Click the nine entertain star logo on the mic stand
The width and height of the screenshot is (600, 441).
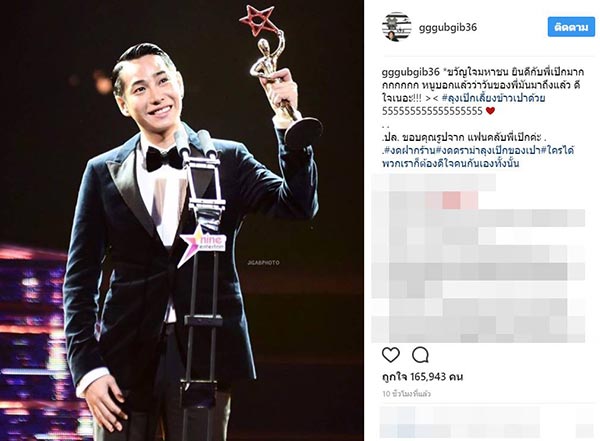[203, 245]
